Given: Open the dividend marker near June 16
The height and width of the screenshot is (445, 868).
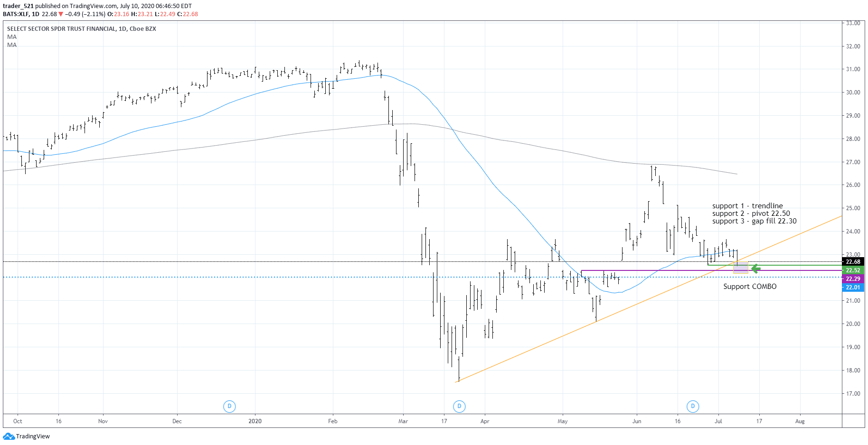Looking at the screenshot, I should pos(693,406).
